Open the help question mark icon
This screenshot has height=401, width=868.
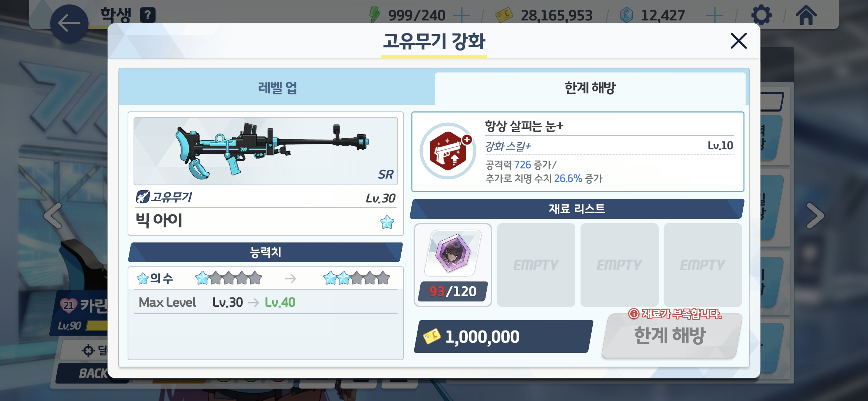[x=148, y=15]
